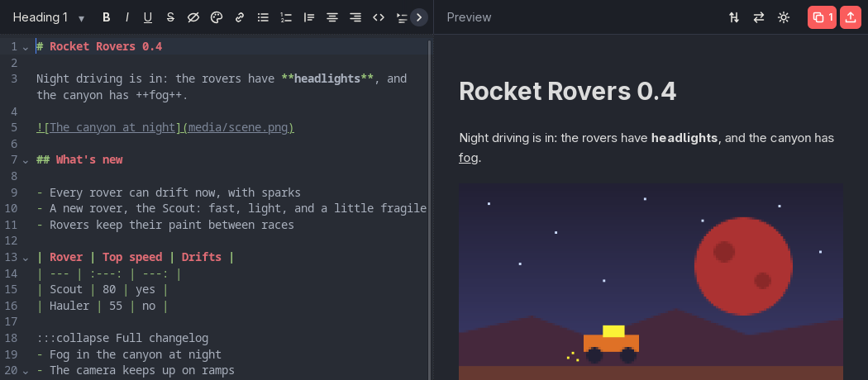Click the indented list icon before the arrow
The image size is (868, 380).
pos(401,17)
